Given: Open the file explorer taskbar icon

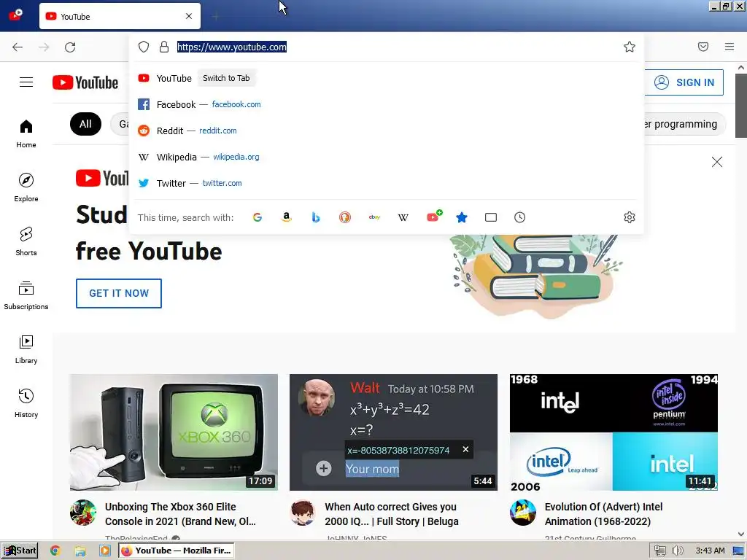Looking at the screenshot, I should click(x=80, y=551).
